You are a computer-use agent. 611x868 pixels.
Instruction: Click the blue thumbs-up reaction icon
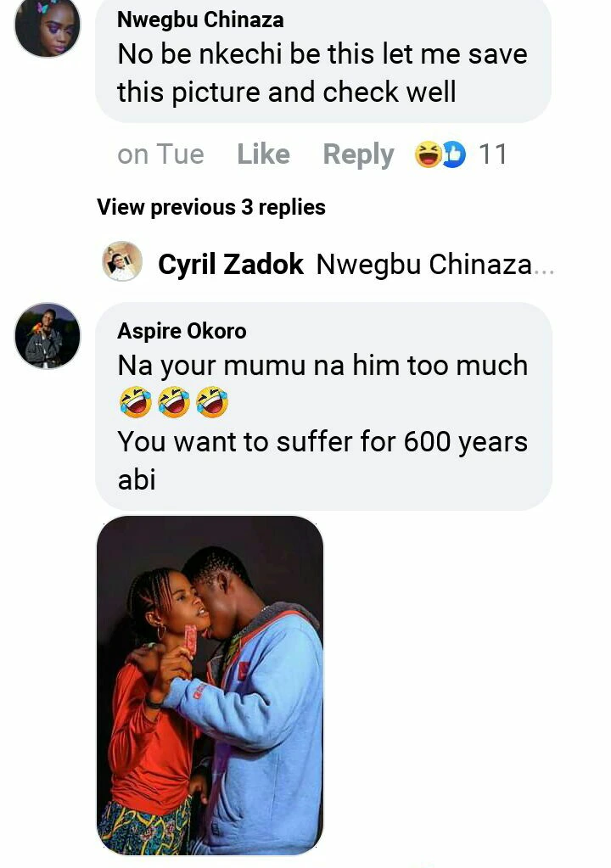tap(454, 154)
